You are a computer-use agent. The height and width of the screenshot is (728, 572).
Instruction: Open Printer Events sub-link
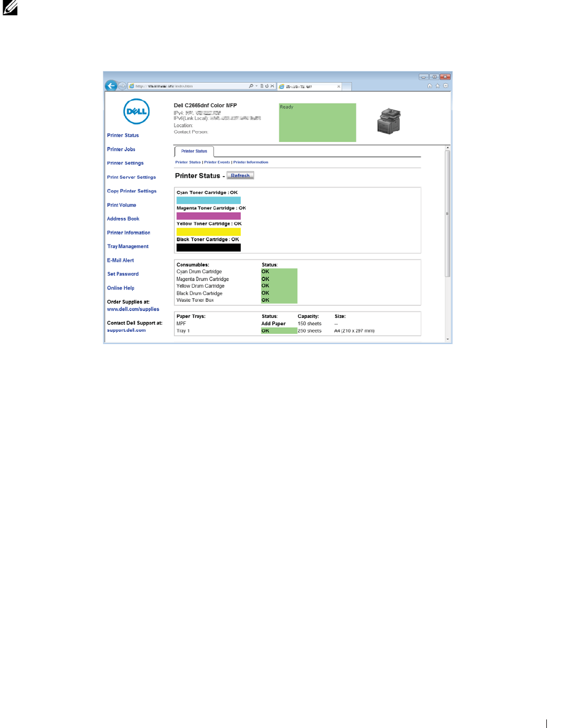(x=217, y=162)
